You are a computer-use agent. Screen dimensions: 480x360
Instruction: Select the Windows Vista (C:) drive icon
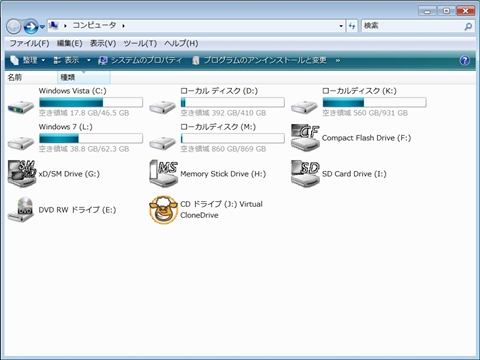(x=21, y=108)
